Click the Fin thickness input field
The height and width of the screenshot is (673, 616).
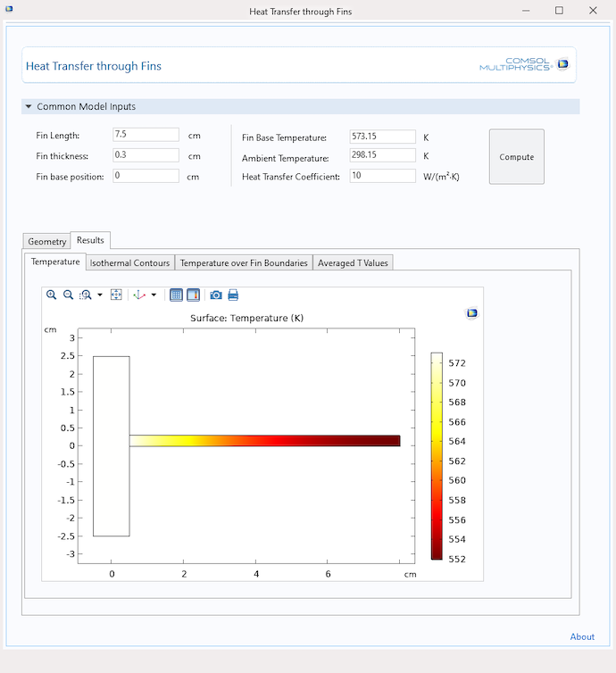146,155
